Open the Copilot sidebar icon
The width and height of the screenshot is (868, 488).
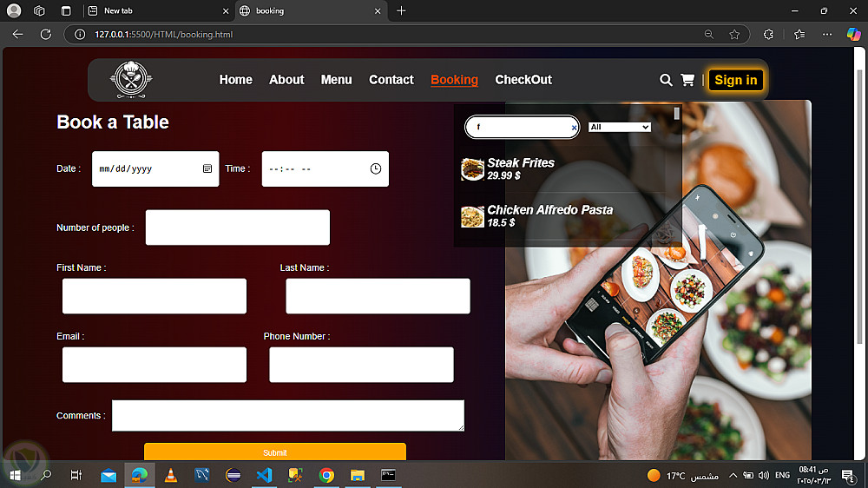point(853,35)
